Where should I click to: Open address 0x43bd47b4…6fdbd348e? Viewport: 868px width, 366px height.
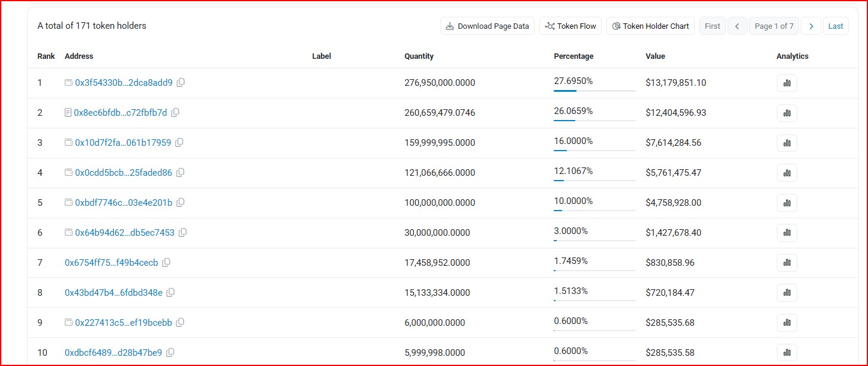coord(113,293)
